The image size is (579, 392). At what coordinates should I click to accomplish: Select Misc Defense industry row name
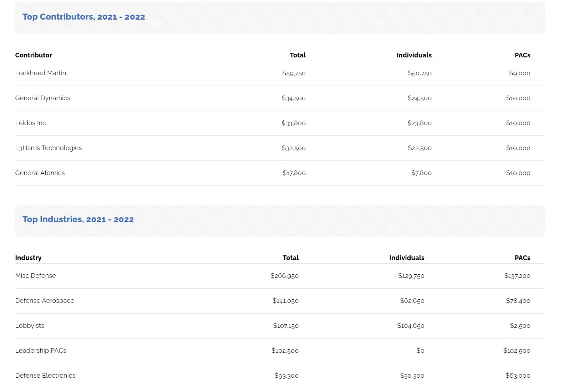click(35, 275)
